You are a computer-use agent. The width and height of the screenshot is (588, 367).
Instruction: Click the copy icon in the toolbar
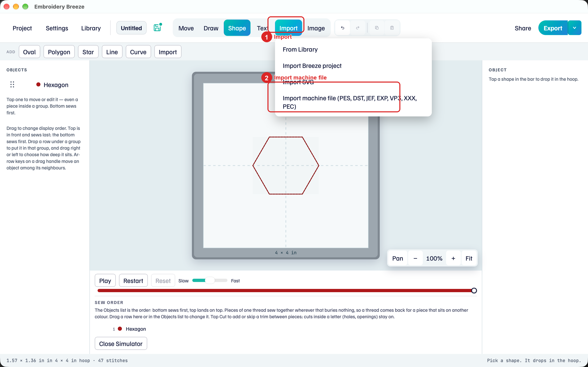(x=377, y=28)
